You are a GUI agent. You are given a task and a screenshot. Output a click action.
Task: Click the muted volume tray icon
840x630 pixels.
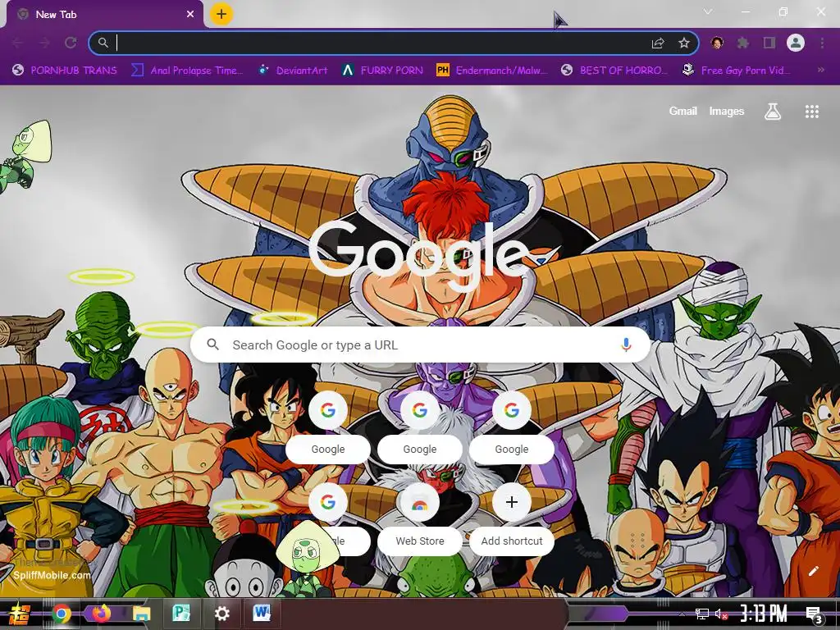(x=721, y=614)
